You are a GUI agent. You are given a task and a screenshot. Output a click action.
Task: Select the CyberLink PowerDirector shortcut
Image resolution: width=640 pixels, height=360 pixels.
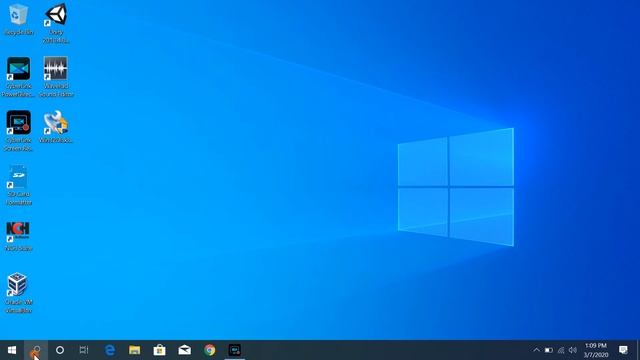click(x=18, y=77)
